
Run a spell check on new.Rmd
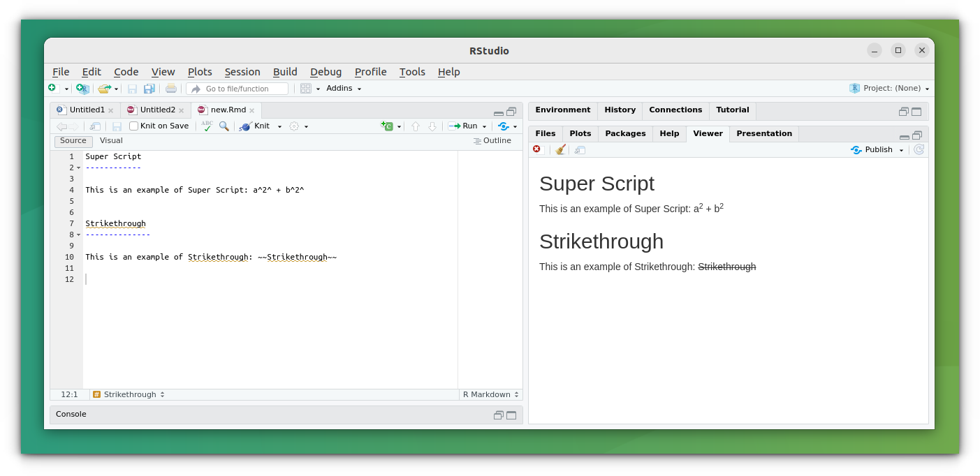click(x=206, y=126)
